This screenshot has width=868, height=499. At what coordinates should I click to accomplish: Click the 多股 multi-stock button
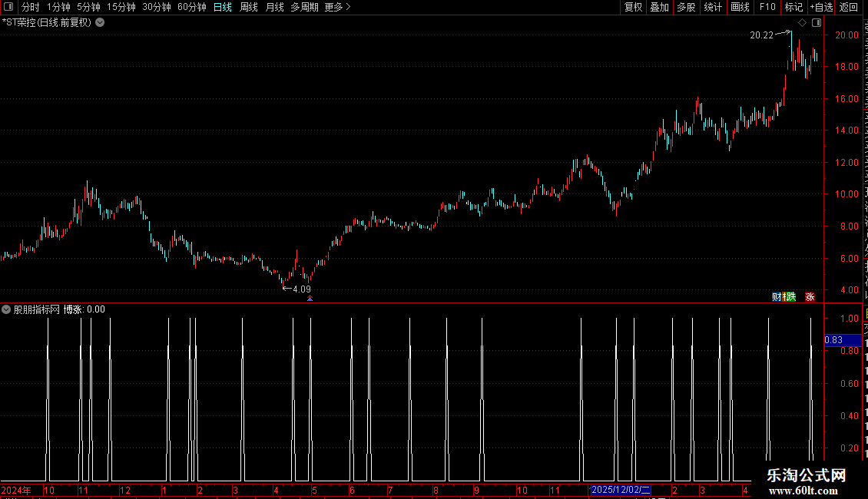[x=686, y=7]
